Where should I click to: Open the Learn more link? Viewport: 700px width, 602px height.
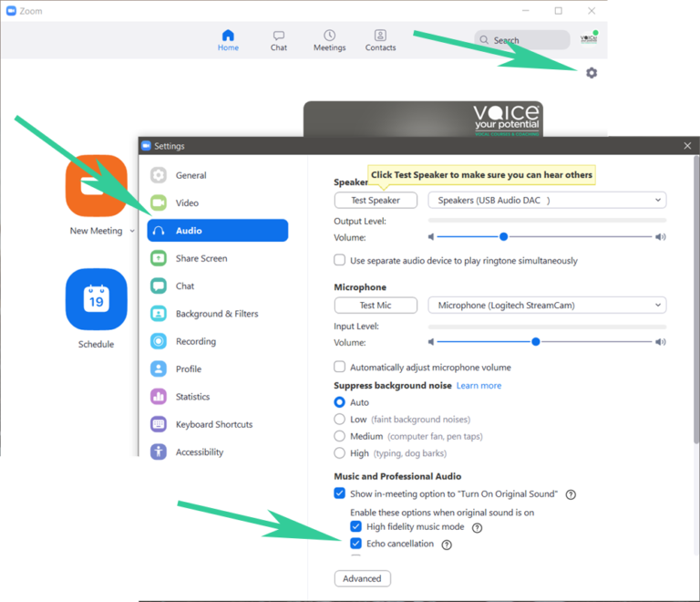479,386
